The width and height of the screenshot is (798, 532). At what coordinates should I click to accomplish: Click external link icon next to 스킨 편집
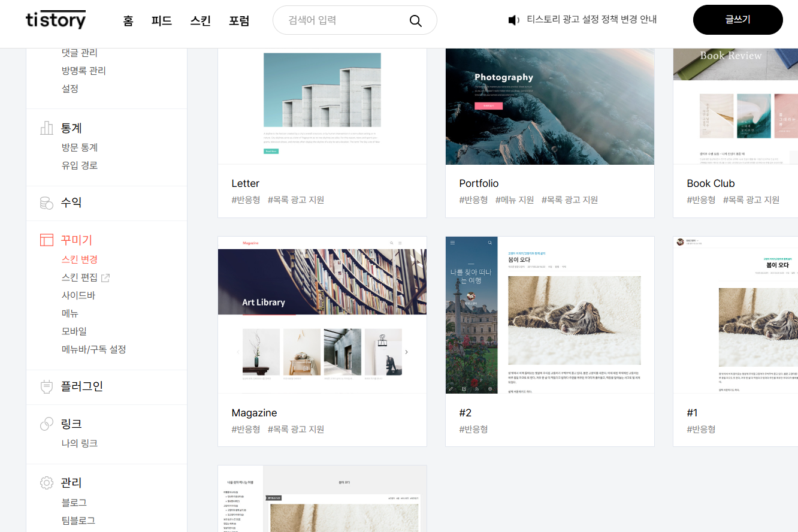[x=105, y=278]
